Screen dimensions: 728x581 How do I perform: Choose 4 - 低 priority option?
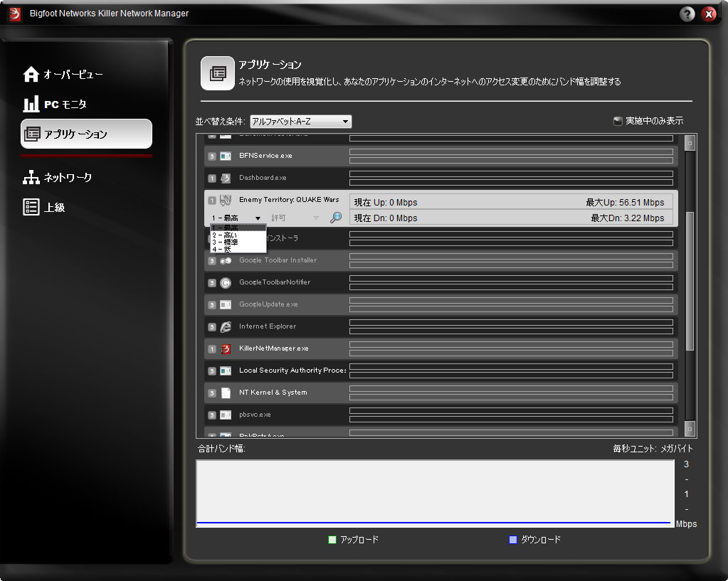pos(238,249)
